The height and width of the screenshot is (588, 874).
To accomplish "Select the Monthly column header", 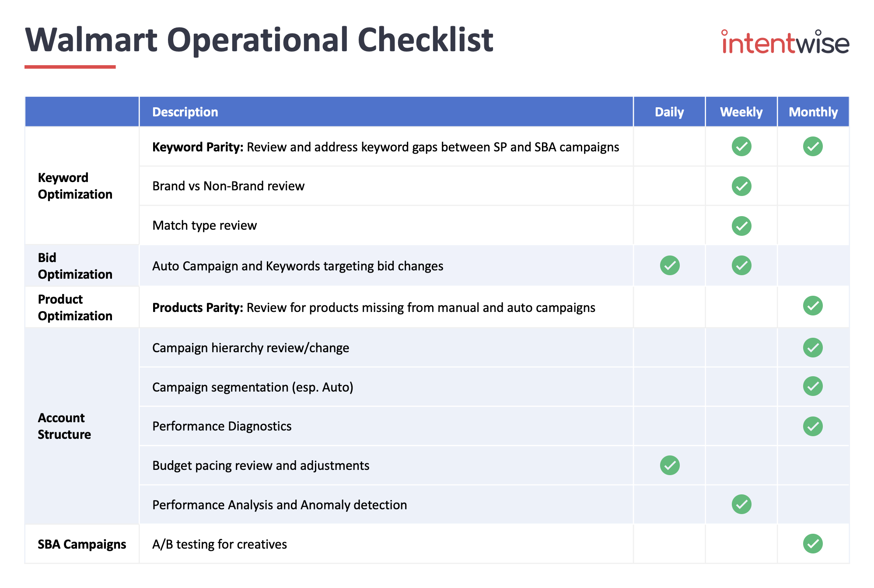I will (x=813, y=112).
